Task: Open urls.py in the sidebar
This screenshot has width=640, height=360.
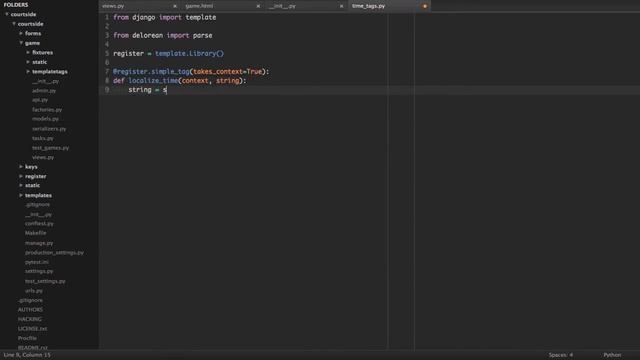Action: click(34, 291)
